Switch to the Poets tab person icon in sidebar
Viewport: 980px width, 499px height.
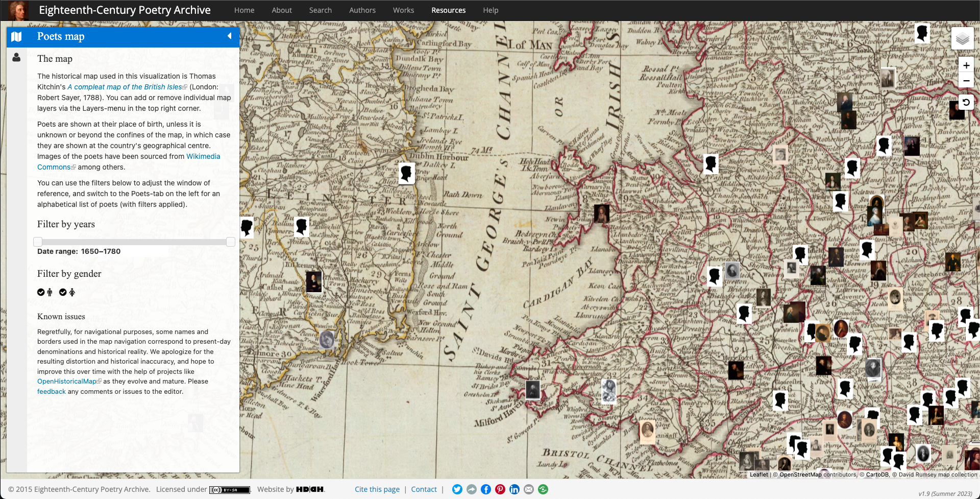[16, 58]
